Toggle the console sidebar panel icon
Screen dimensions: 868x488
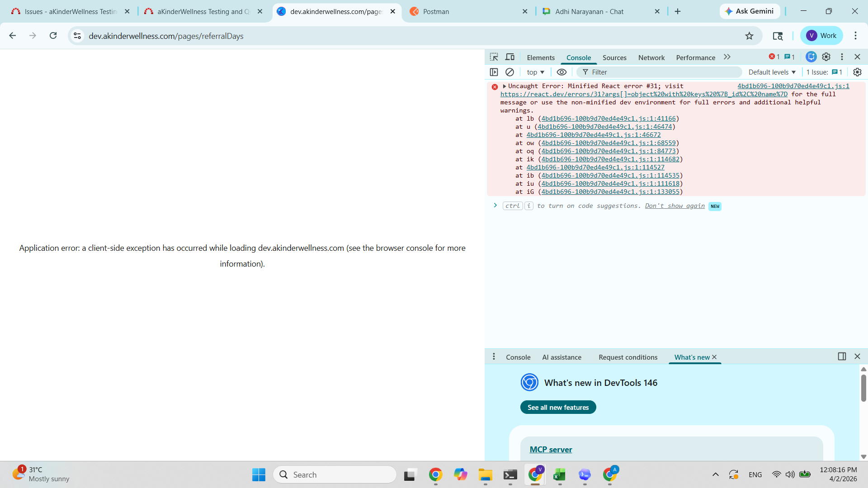(494, 72)
